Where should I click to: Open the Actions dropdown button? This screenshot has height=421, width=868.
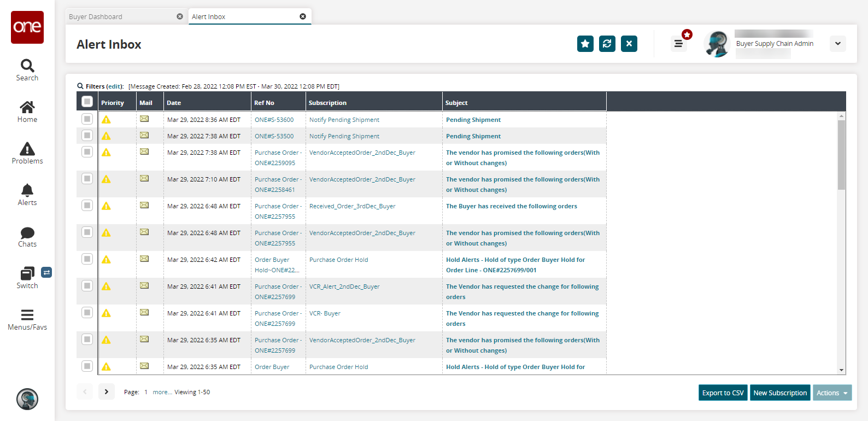[x=831, y=393]
